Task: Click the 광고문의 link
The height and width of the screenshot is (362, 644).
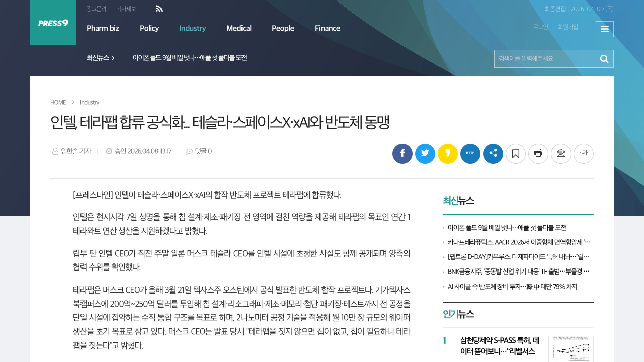Action: 96,9
